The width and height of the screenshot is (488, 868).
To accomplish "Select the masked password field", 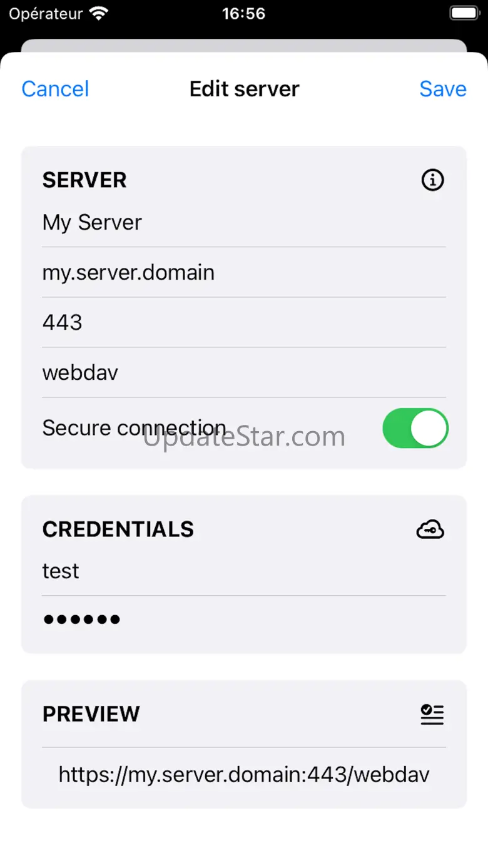I will (244, 620).
